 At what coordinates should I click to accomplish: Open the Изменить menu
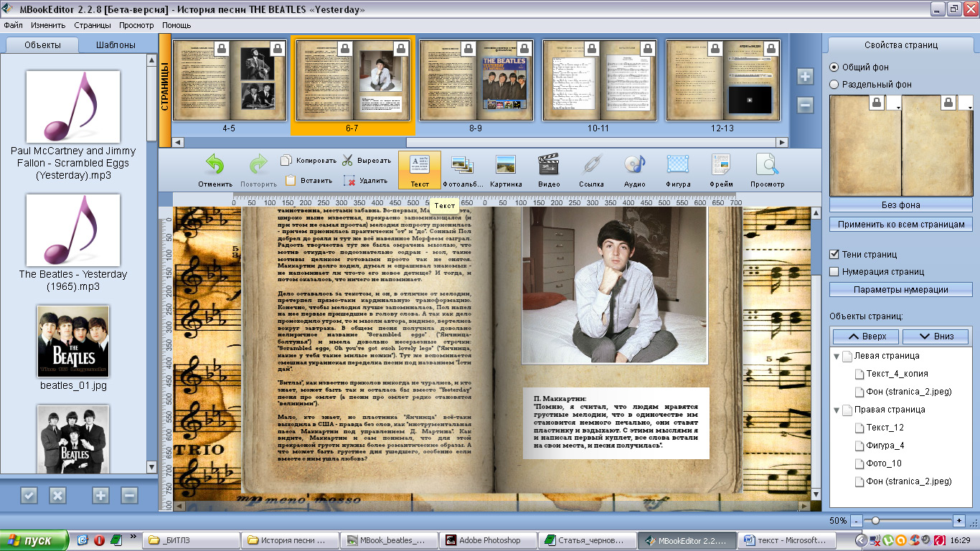coord(48,25)
